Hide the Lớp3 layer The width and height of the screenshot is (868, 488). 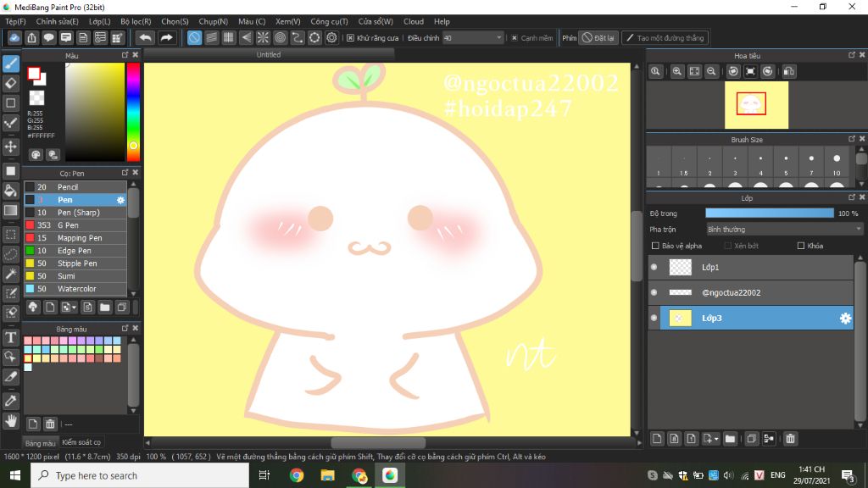click(654, 319)
